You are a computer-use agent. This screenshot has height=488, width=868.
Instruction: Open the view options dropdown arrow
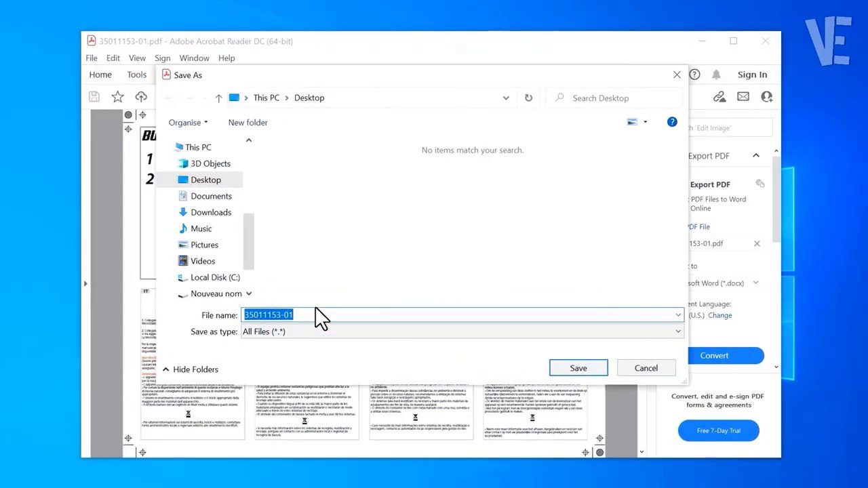point(645,122)
